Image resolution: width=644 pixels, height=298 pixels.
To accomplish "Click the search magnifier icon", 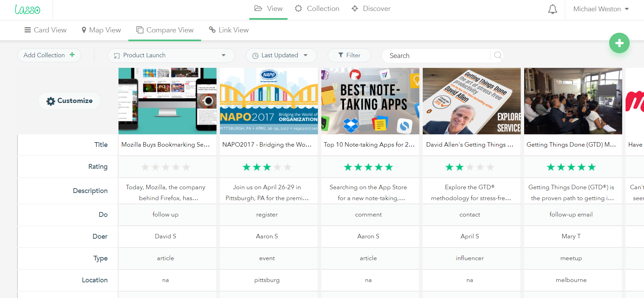I will (498, 55).
